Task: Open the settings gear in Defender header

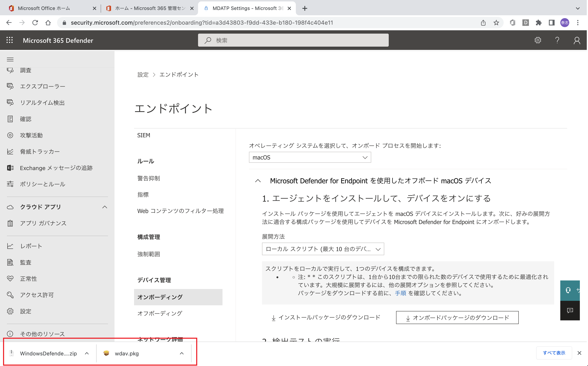Action: (x=538, y=40)
